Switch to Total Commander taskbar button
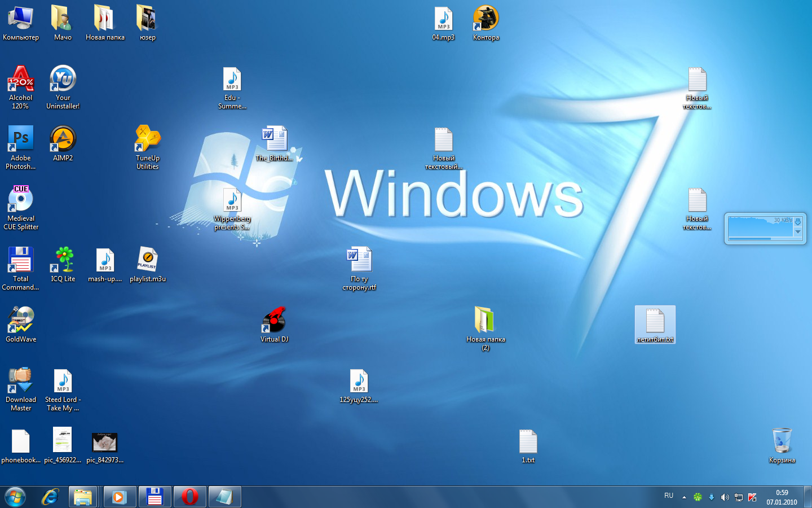 155,497
